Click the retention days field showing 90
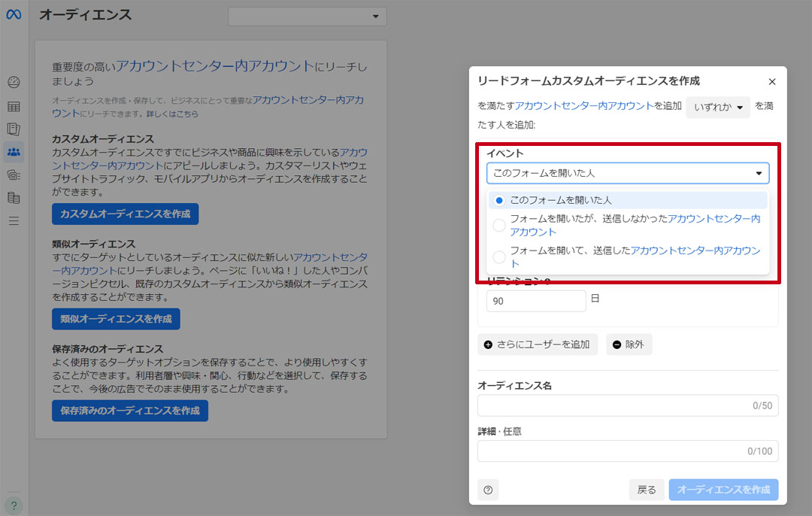 click(535, 301)
